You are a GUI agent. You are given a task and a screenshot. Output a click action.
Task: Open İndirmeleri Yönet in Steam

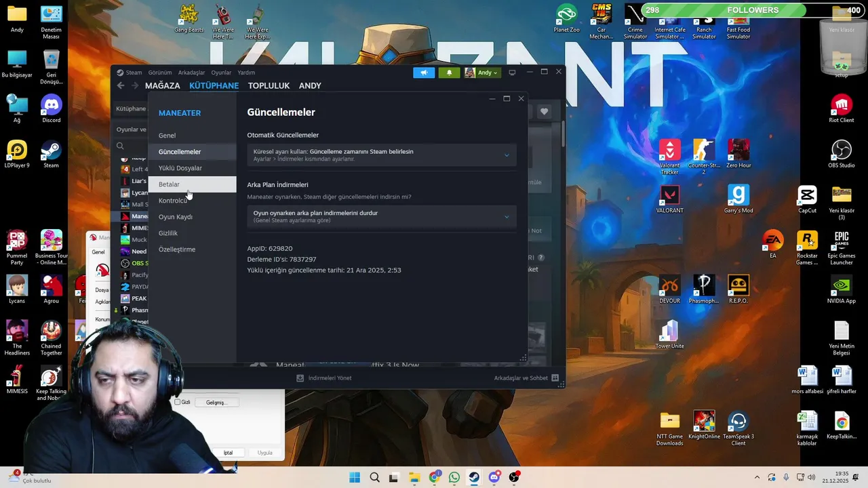click(x=324, y=378)
